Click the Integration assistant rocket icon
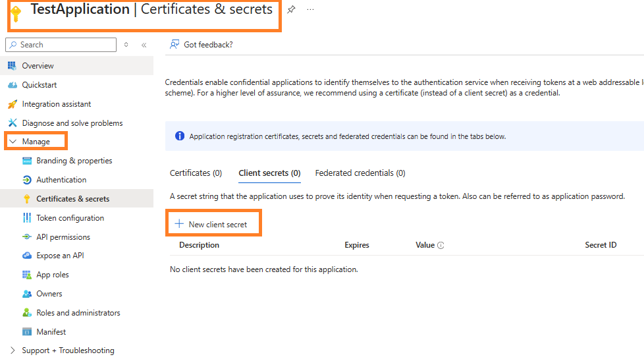Image resolution: width=644 pixels, height=361 pixels. click(x=13, y=104)
